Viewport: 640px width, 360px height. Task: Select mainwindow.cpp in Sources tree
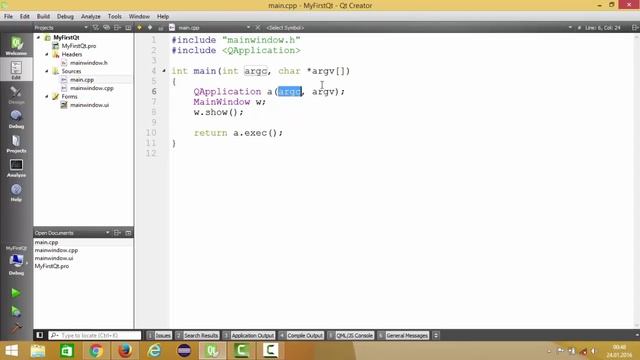(91, 88)
